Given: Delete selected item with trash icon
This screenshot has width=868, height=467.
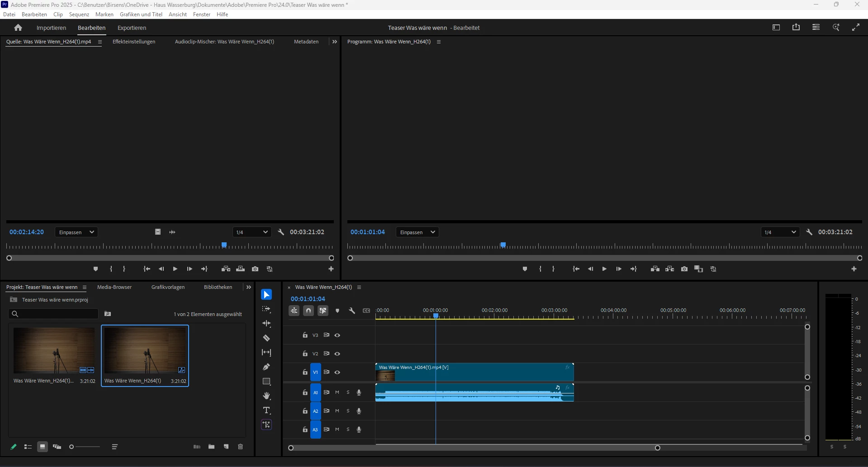Looking at the screenshot, I should click(x=240, y=447).
